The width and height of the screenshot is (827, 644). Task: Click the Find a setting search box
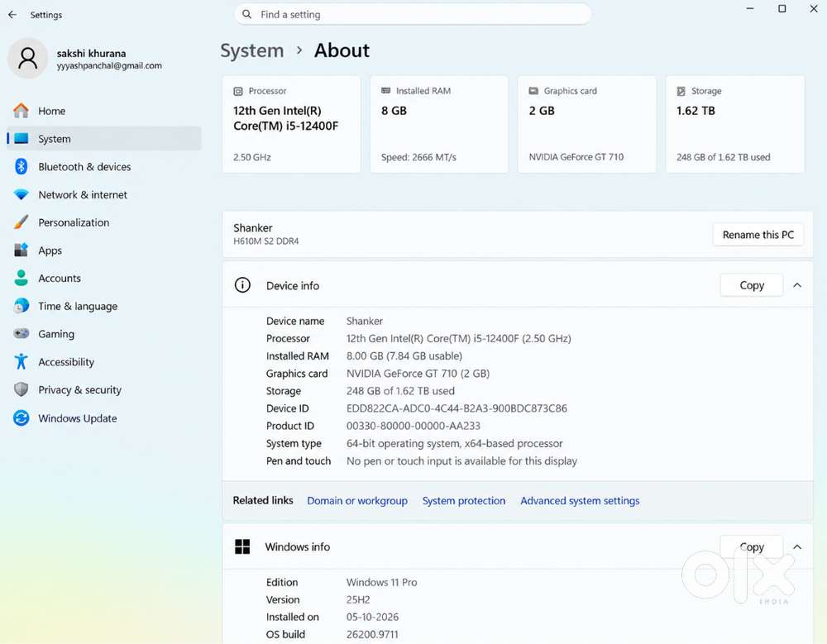[413, 14]
